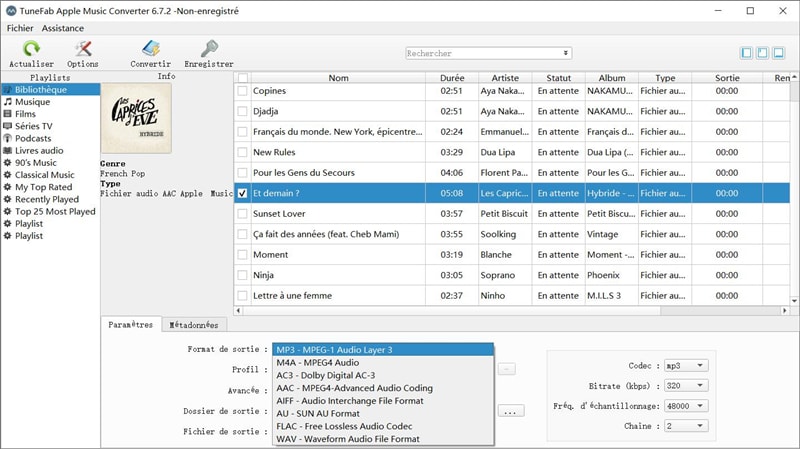The width and height of the screenshot is (800, 449).
Task: Choose AC3 - Dolby Digital AC-3 format
Action: click(383, 375)
